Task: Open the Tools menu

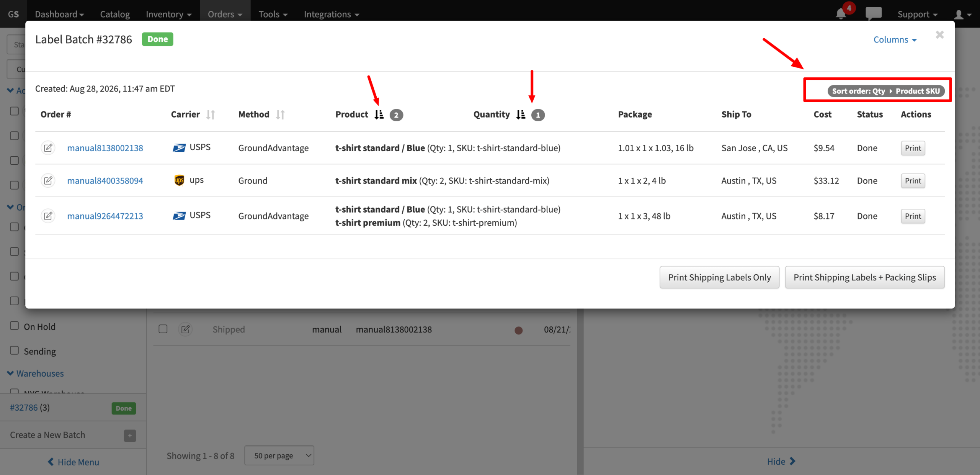Action: tap(273, 14)
